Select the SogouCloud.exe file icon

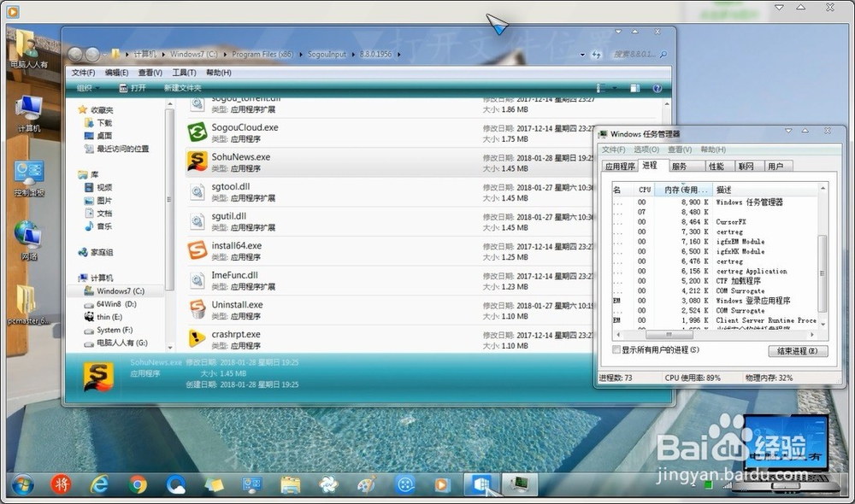197,132
